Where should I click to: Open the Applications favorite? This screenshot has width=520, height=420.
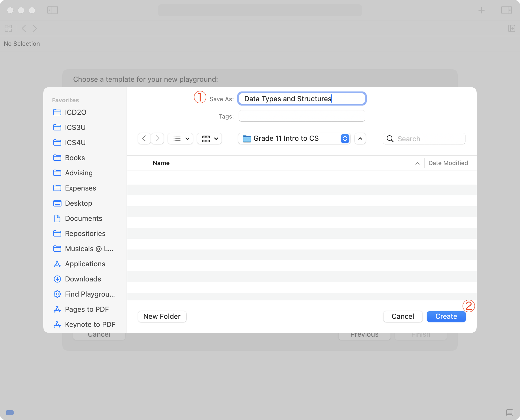coord(85,264)
